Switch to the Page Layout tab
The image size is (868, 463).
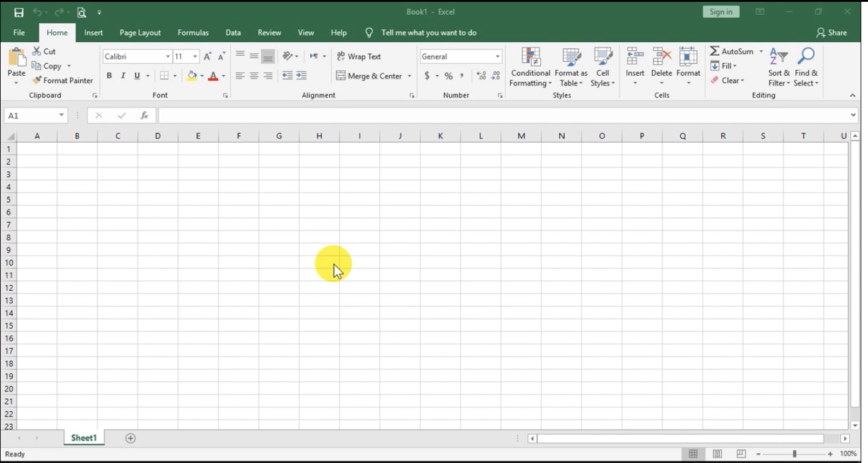140,32
